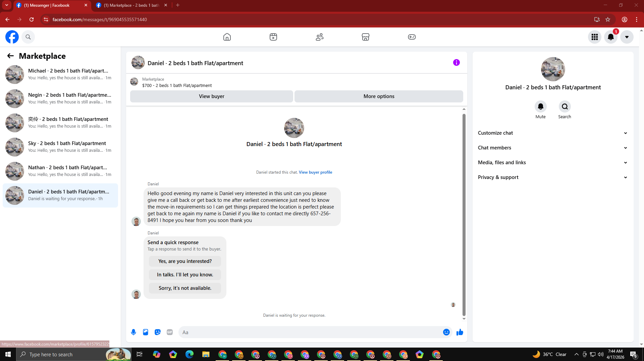Viewport: 644px width, 361px height.
Task: Send quick reply Yes, are you interested?
Action: pyautogui.click(x=185, y=261)
